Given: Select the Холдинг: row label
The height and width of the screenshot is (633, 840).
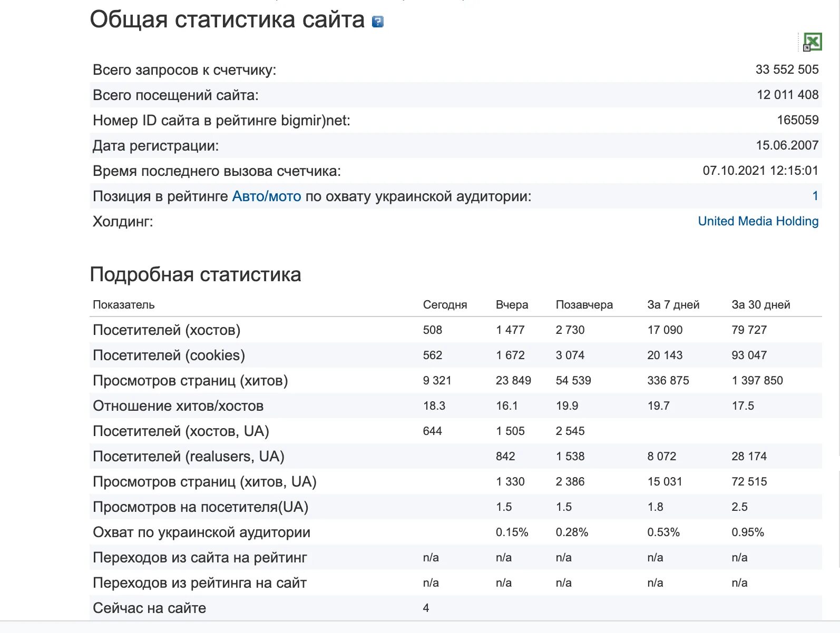Looking at the screenshot, I should pyautogui.click(x=123, y=222).
